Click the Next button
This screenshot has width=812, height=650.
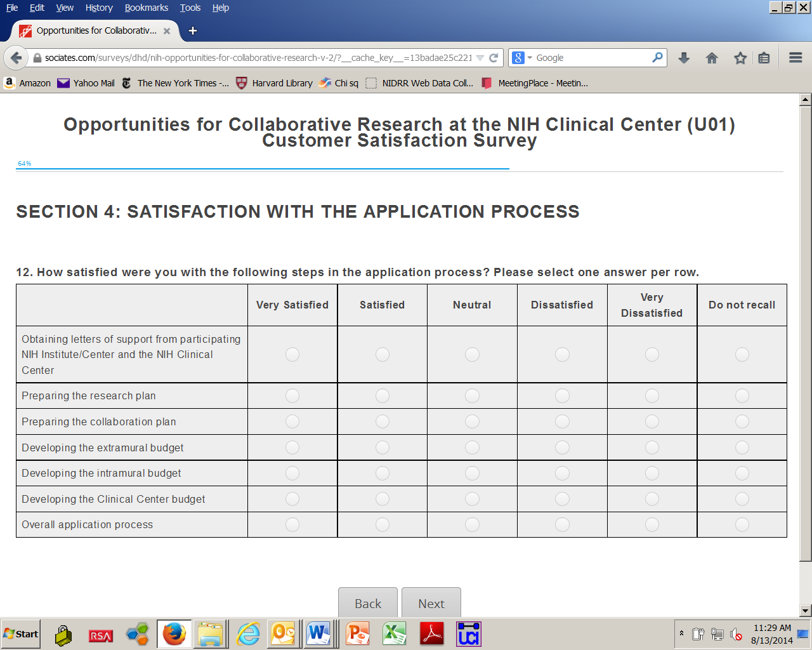(431, 603)
